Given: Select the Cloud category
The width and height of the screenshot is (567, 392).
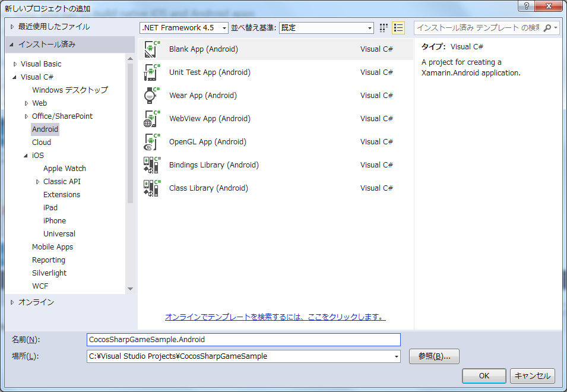Looking at the screenshot, I should [41, 143].
